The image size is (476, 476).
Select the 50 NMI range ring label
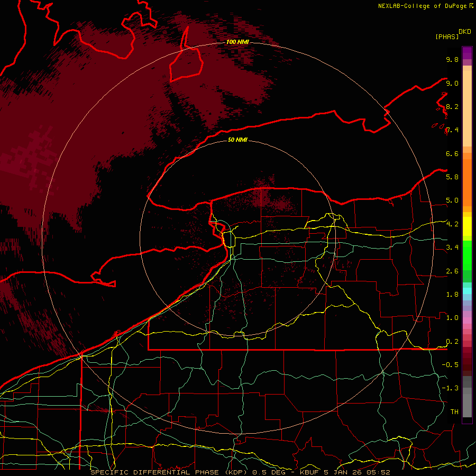tap(237, 140)
